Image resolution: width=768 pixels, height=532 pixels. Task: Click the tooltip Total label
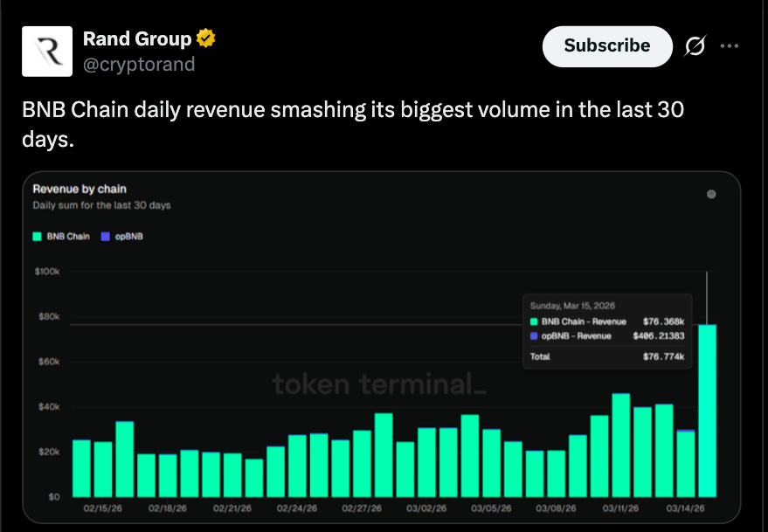540,356
